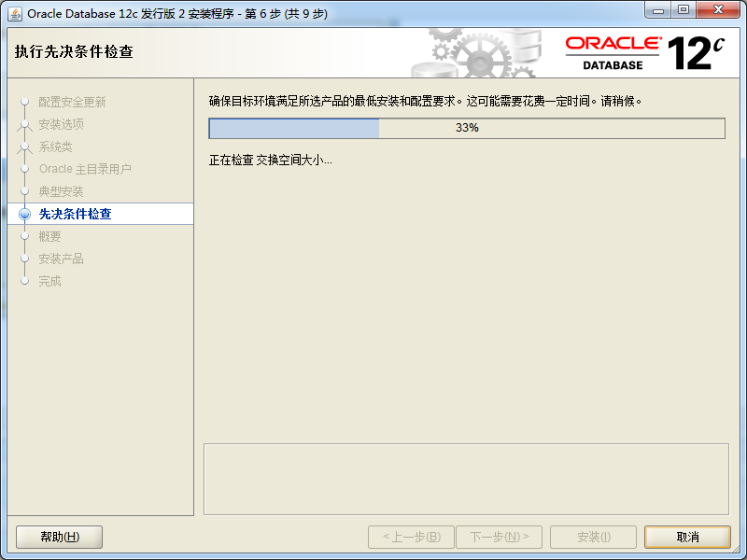747x560 pixels.
Task: Close the Oracle installer window
Action: pyautogui.click(x=718, y=10)
